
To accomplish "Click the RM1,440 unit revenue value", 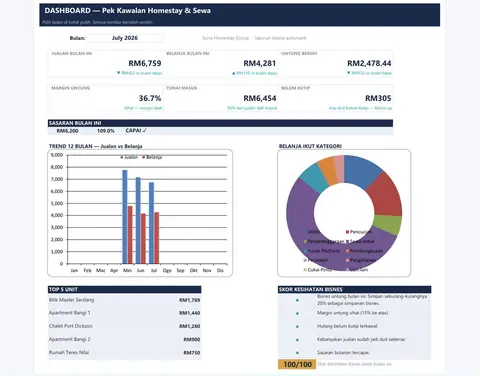I will tap(189, 313).
